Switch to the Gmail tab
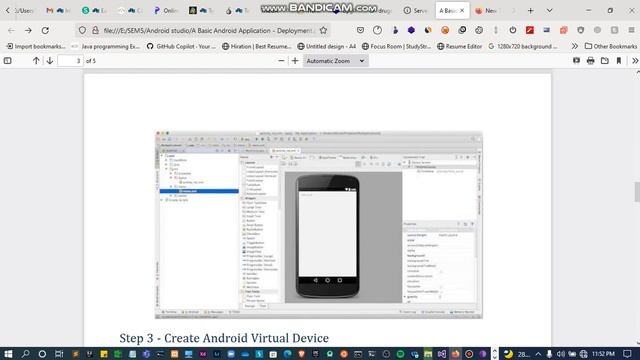 (58, 11)
